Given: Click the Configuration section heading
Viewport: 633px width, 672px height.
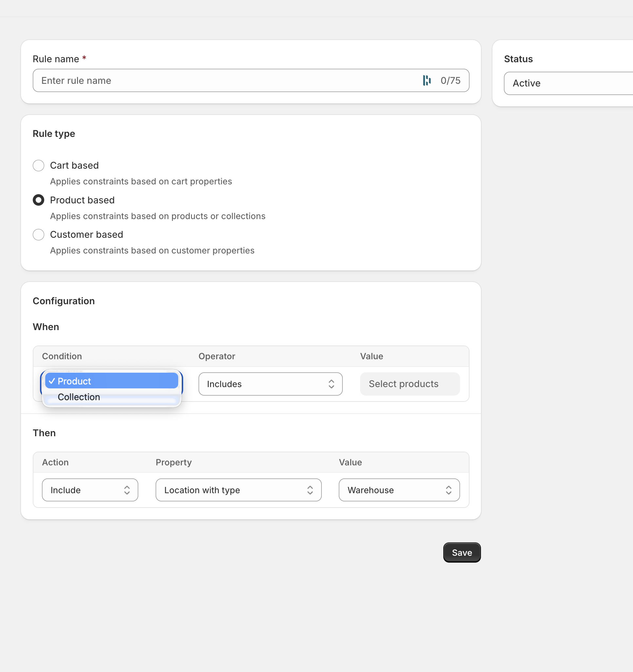Looking at the screenshot, I should [x=64, y=301].
